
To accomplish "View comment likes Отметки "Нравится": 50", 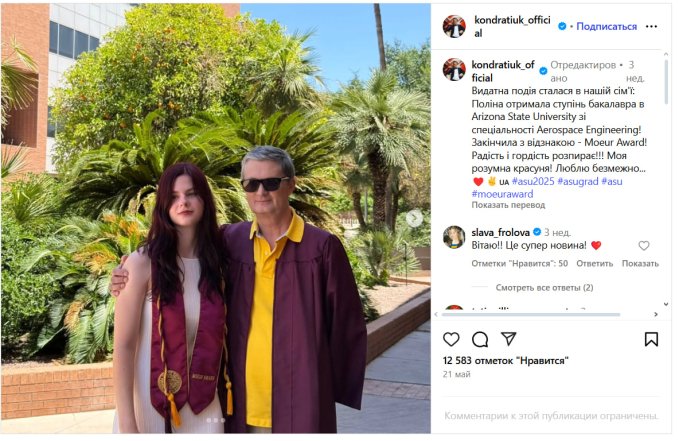I will 519,263.
